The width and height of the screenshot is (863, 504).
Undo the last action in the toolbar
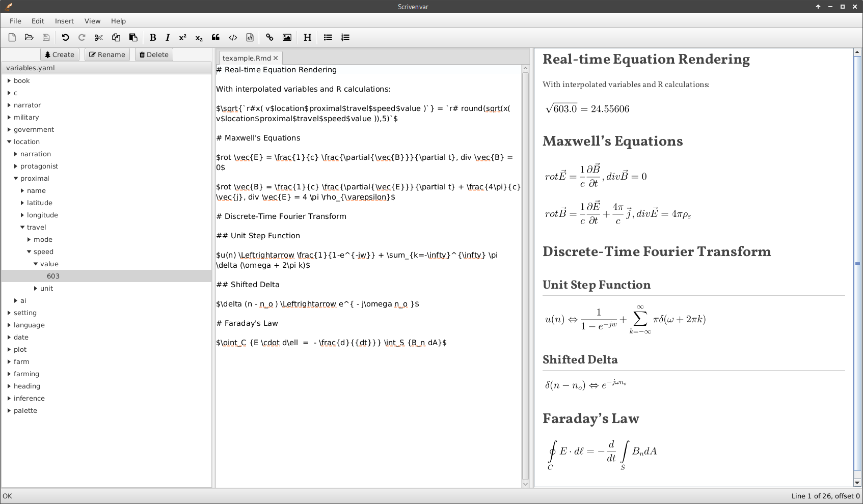65,37
